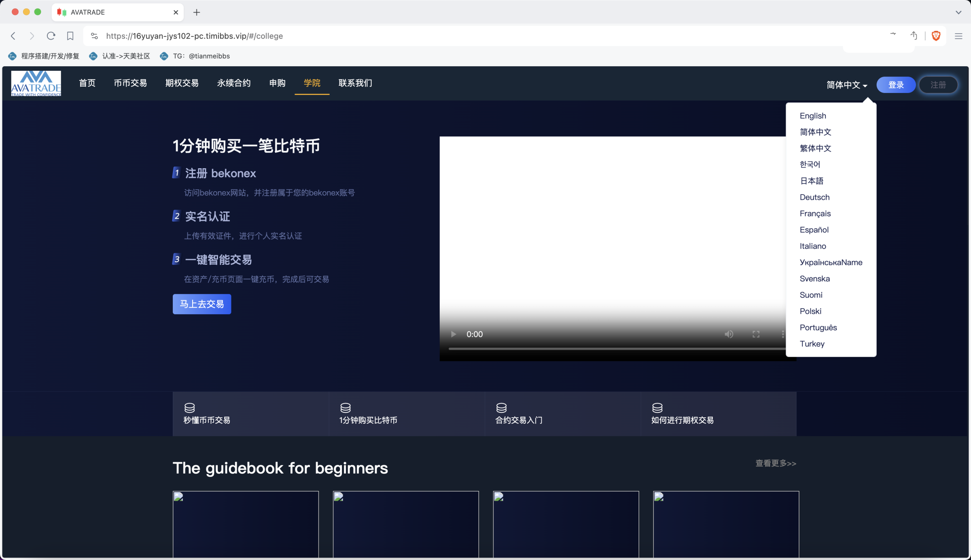Bookmark this page icon

(x=70, y=36)
